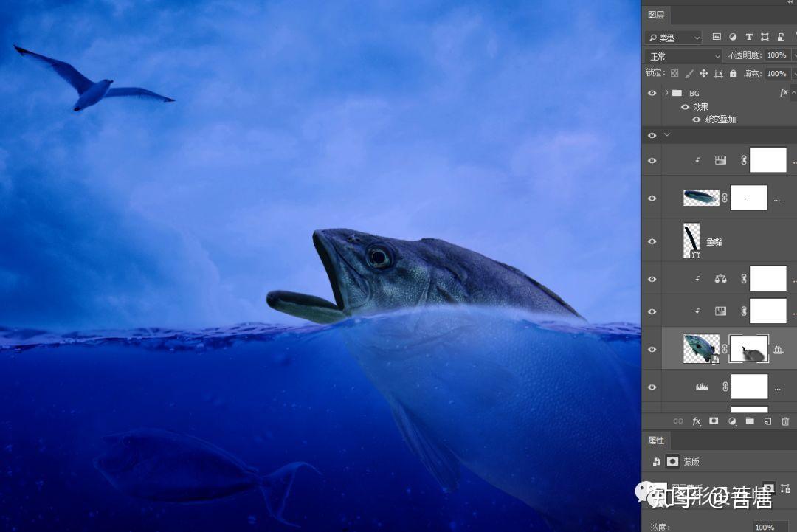Expand the BG group
The width and height of the screenshot is (797, 532).
[666, 93]
